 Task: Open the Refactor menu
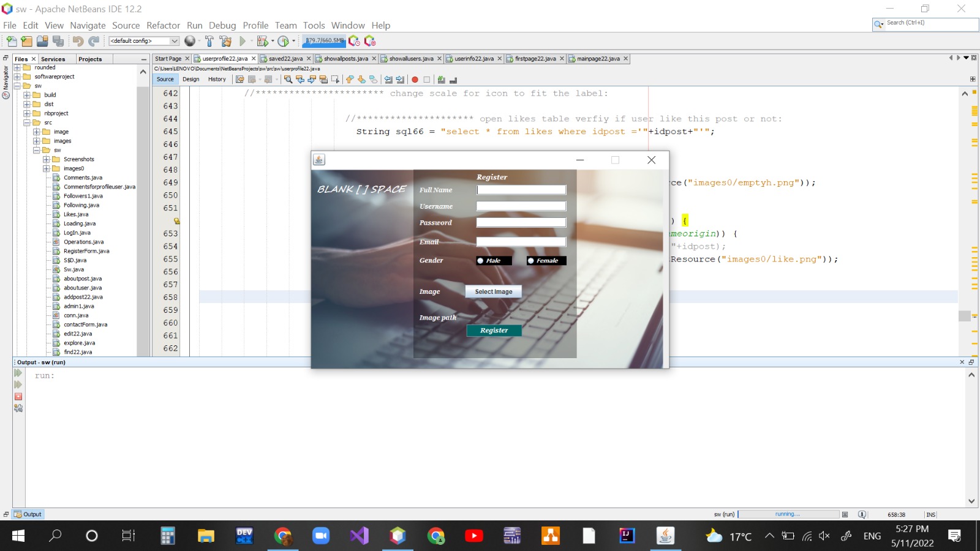pos(163,25)
